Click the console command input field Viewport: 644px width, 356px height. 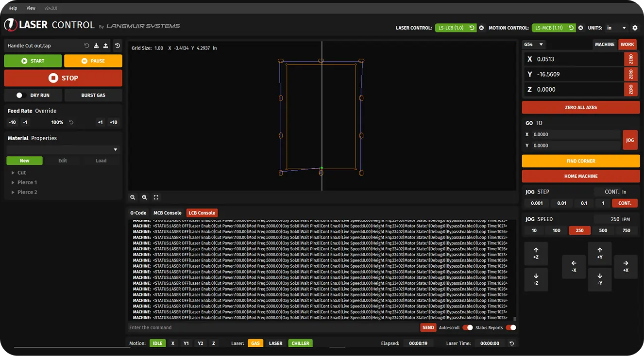272,328
